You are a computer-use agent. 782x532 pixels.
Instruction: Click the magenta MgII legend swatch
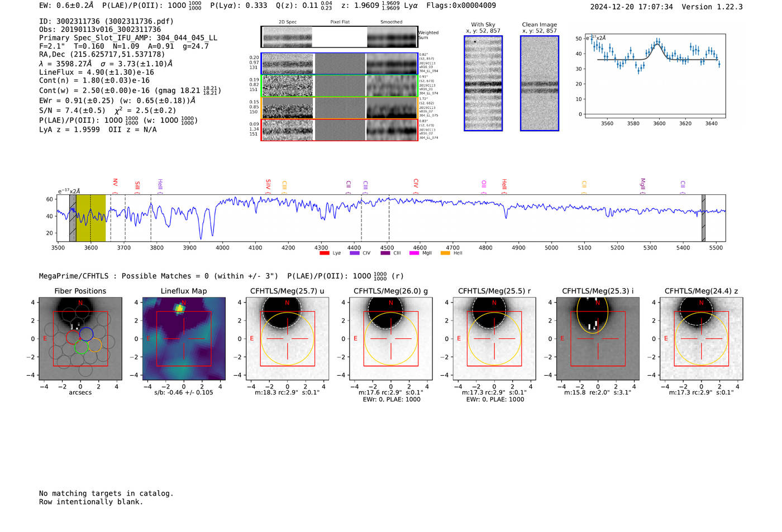[x=414, y=253]
